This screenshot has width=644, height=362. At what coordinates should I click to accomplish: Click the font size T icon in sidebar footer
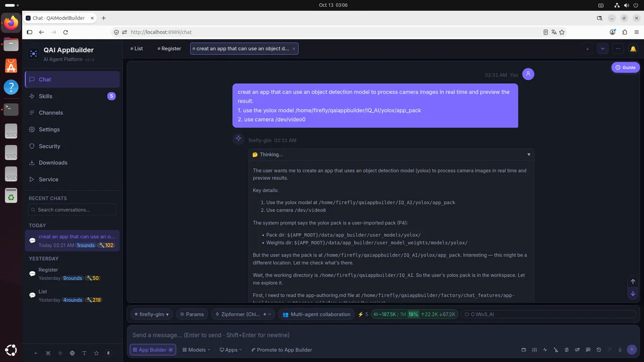84,353
